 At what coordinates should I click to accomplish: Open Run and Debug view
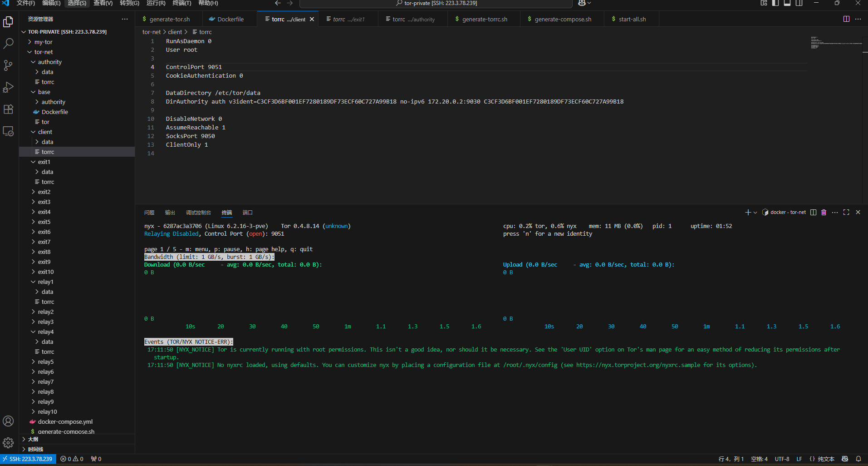[x=8, y=87]
